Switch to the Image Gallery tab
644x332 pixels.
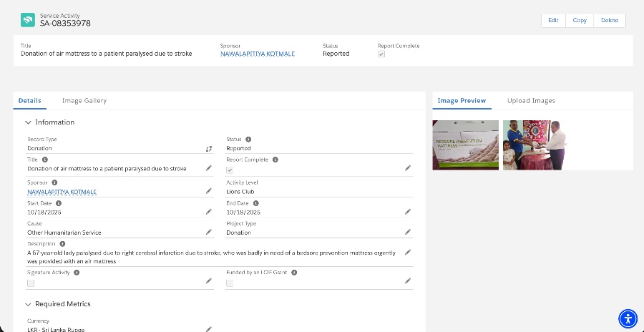pyautogui.click(x=84, y=101)
